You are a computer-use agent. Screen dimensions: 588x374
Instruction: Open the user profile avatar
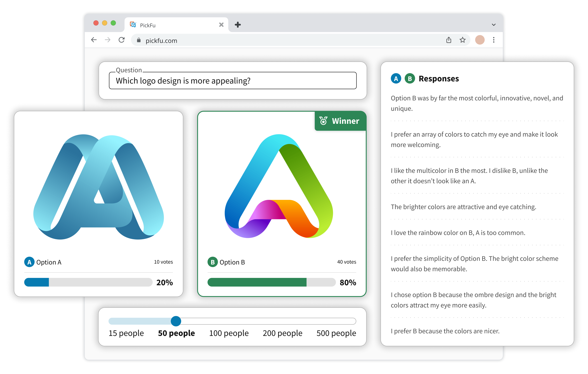(480, 40)
